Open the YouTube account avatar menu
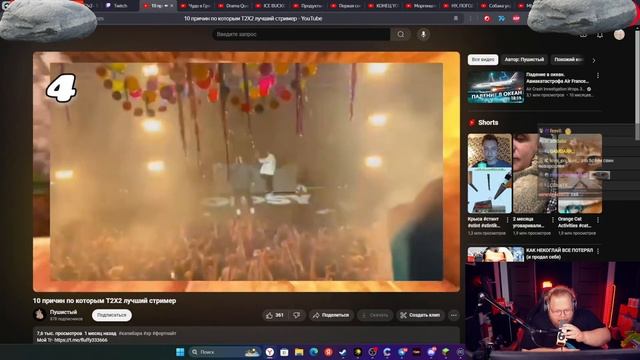Screen dimensions: 640x360 point(619,35)
